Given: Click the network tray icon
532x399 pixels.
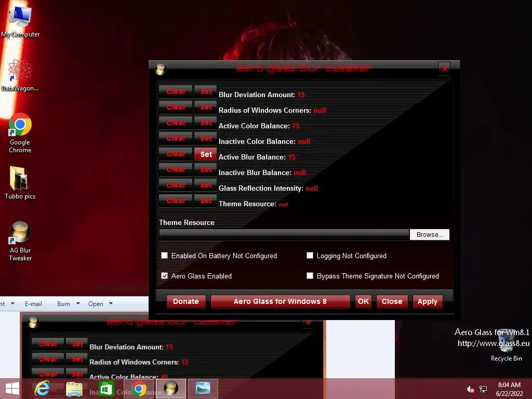Looking at the screenshot, I should (x=483, y=389).
